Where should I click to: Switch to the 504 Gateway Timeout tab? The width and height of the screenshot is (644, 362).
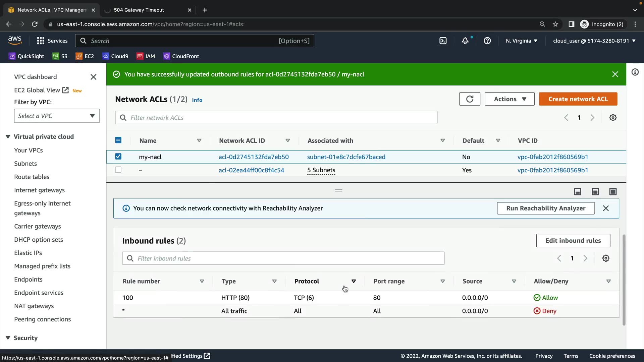click(139, 10)
